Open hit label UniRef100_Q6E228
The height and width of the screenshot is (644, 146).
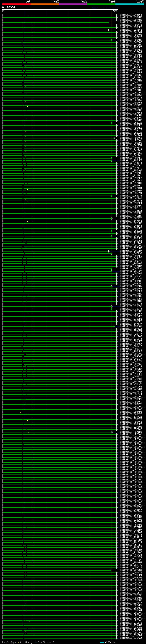click(x=131, y=37)
